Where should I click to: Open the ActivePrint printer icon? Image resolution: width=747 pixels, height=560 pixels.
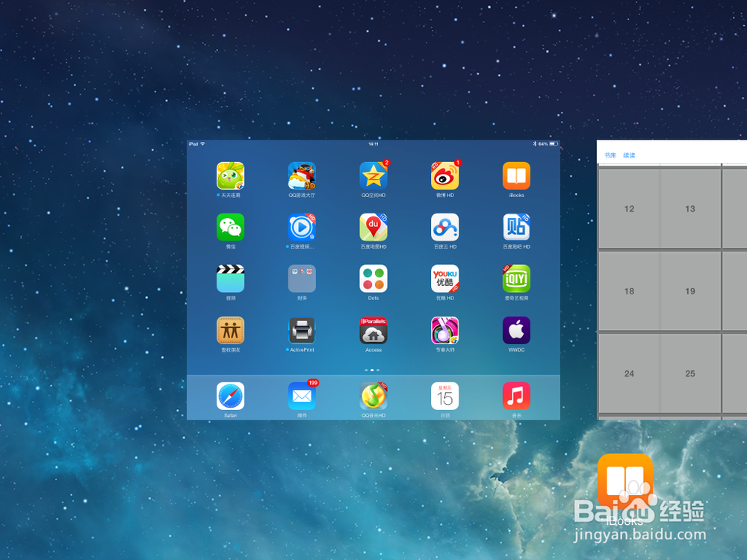coord(302,331)
